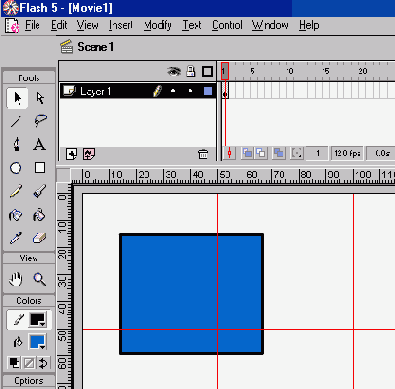This screenshot has width=395, height=389.
Task: Open the Scene 1 clapper icon
Action: (x=66, y=47)
